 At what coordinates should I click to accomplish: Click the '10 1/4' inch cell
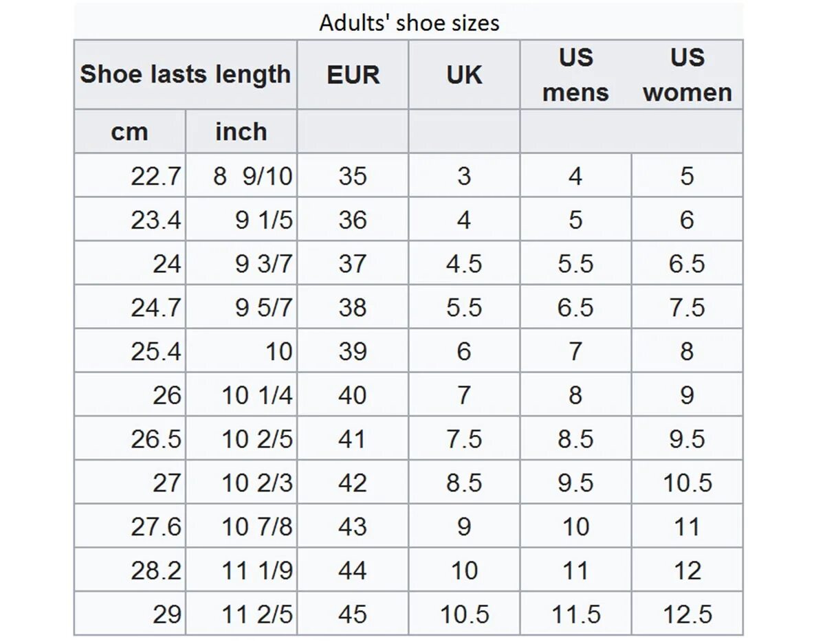257,395
